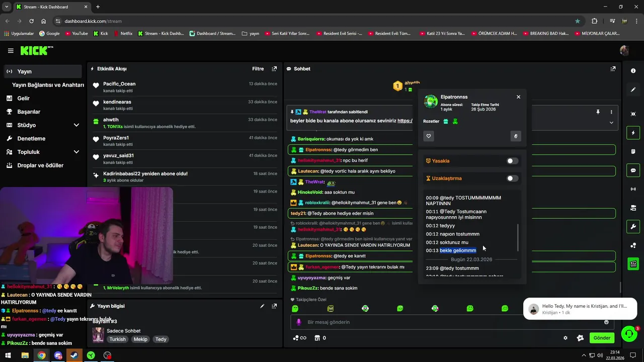This screenshot has width=644, height=362.
Task: Expand the pinned message with chevron
Action: pos(611,122)
